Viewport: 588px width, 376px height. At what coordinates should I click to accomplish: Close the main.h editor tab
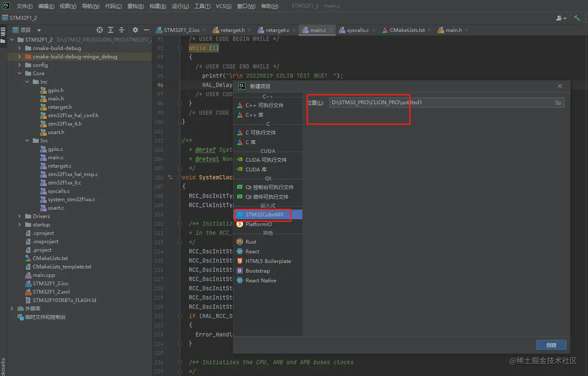point(466,30)
